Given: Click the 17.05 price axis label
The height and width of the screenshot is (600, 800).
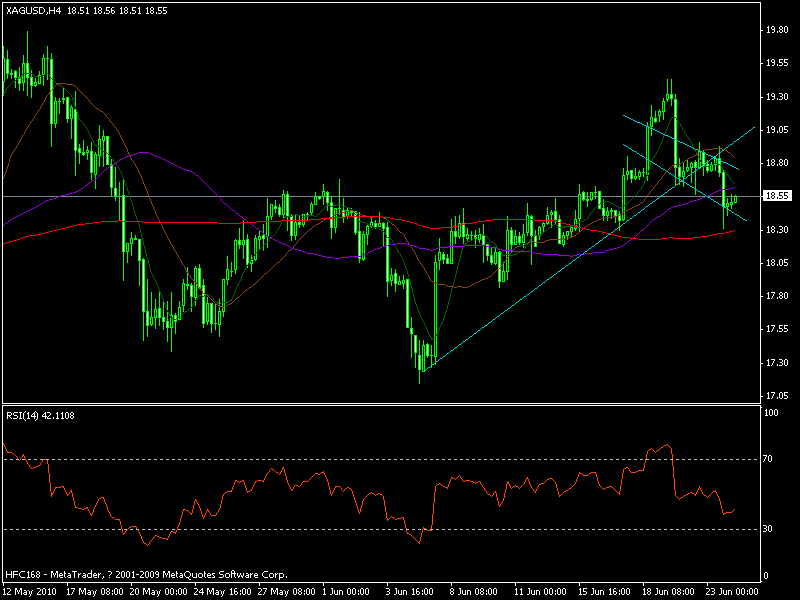Looking at the screenshot, I should point(777,396).
